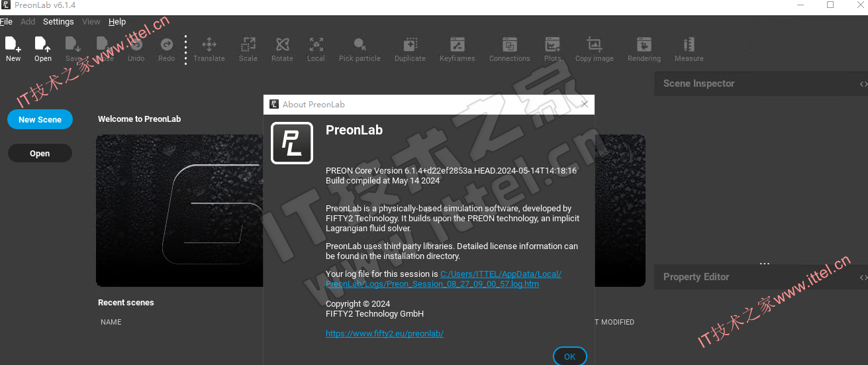868x365 pixels.
Task: Select the Scale tool
Action: point(248,50)
